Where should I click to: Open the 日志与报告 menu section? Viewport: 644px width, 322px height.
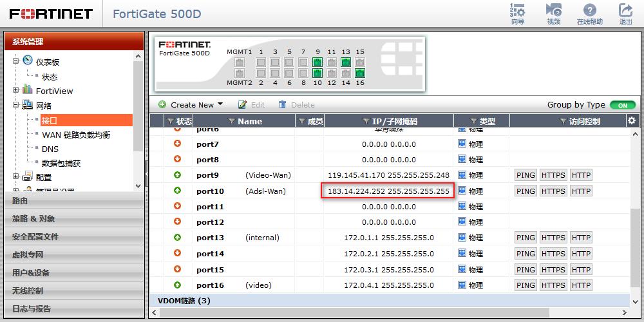74,309
